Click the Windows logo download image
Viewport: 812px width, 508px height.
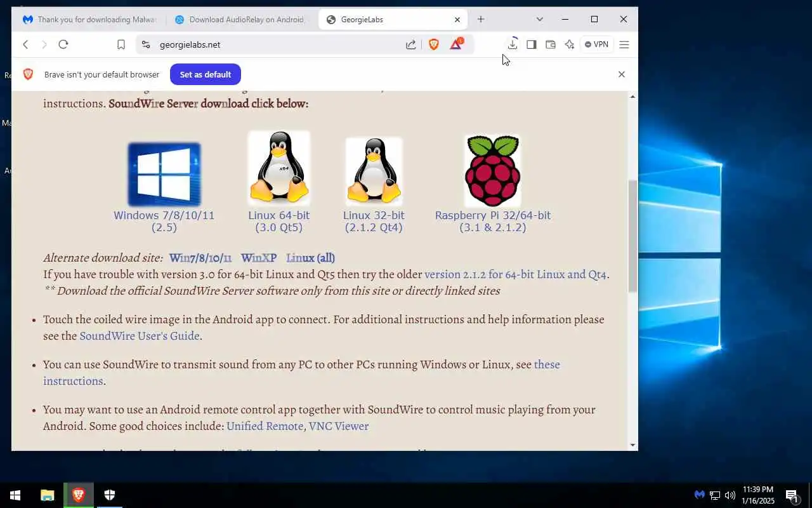point(164,174)
